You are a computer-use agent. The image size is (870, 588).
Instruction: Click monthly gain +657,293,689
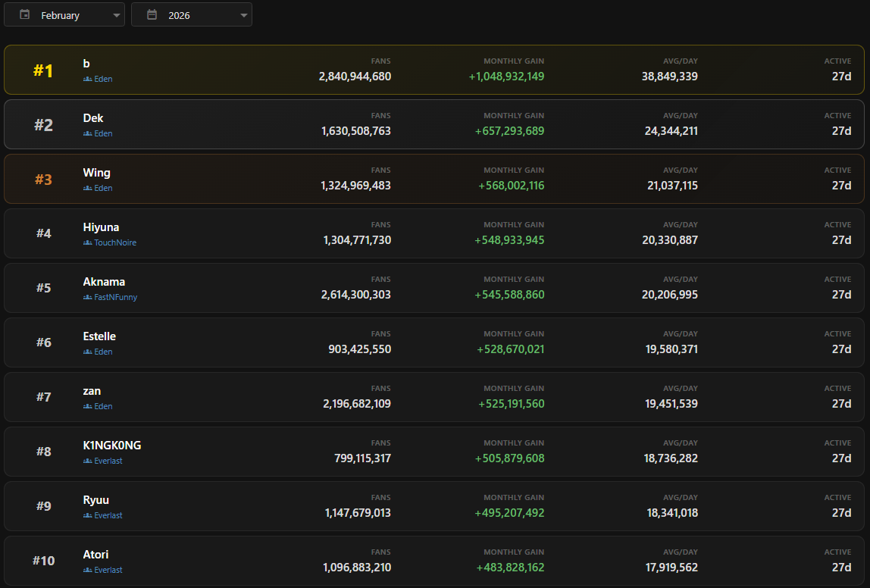(x=509, y=132)
